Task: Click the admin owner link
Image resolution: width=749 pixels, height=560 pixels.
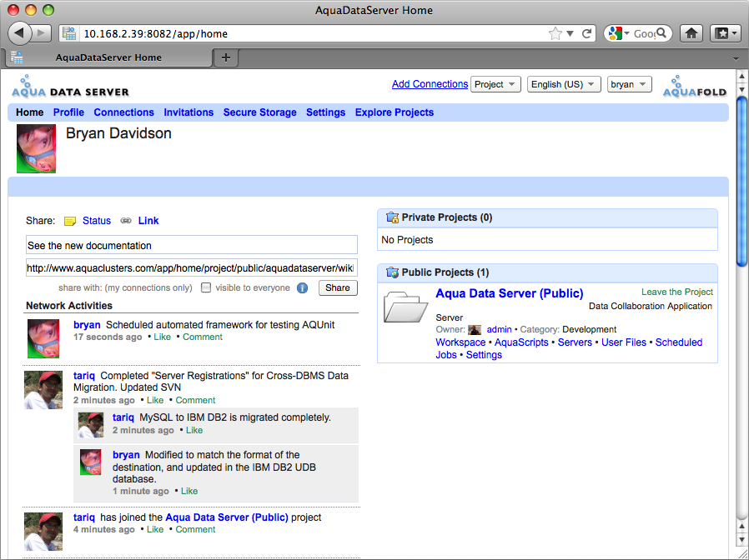Action: pos(499,329)
